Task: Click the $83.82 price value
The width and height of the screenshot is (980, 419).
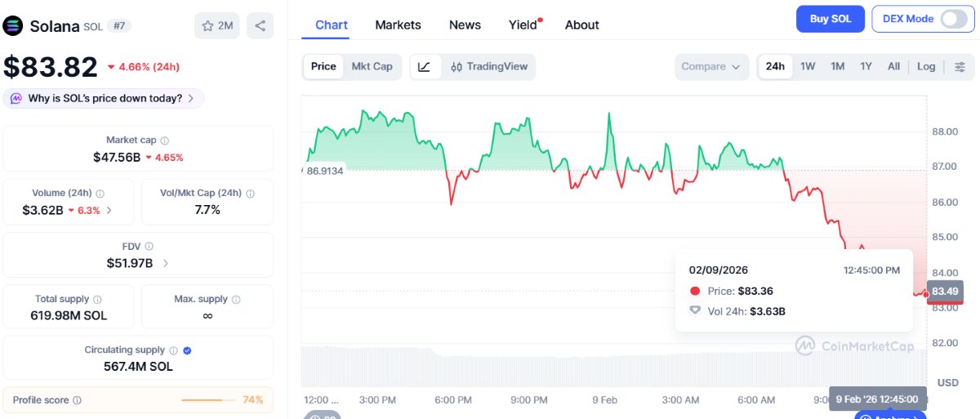Action: pos(50,66)
